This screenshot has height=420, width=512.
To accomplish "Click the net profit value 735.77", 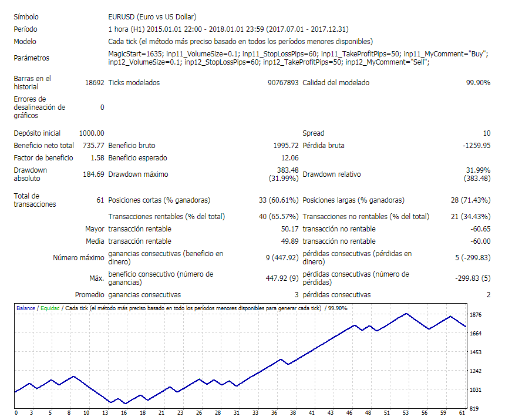I will (92, 145).
